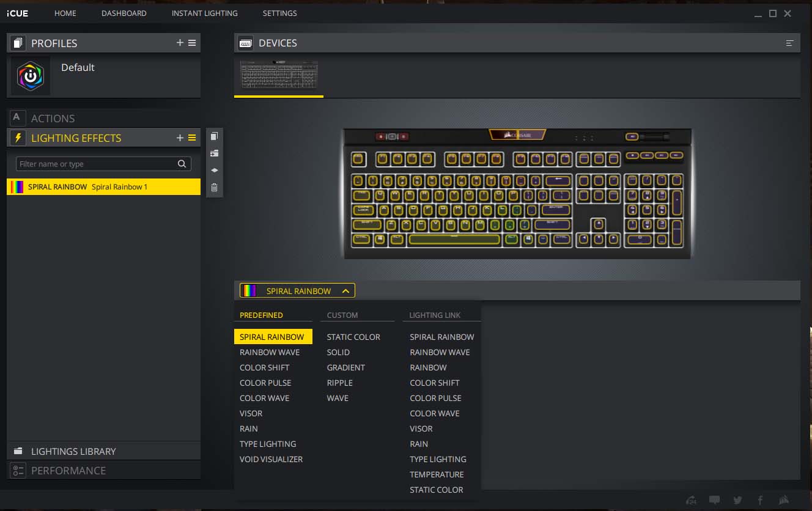Screen dimensions: 812x511
Task: Go to Instant Lighting in the top menu
Action: tap(204, 13)
